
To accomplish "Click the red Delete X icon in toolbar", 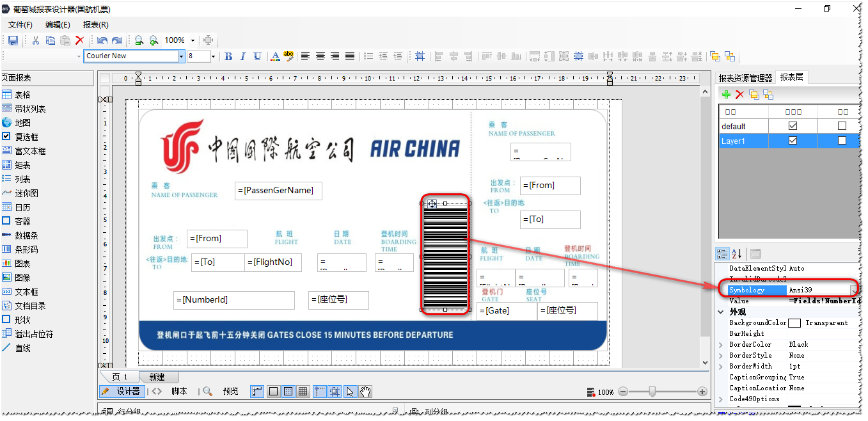I will [80, 40].
